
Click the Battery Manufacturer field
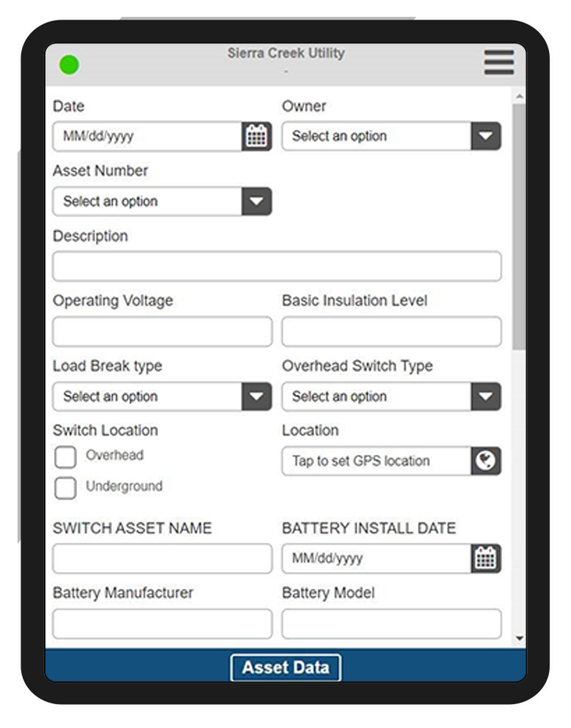click(x=162, y=623)
